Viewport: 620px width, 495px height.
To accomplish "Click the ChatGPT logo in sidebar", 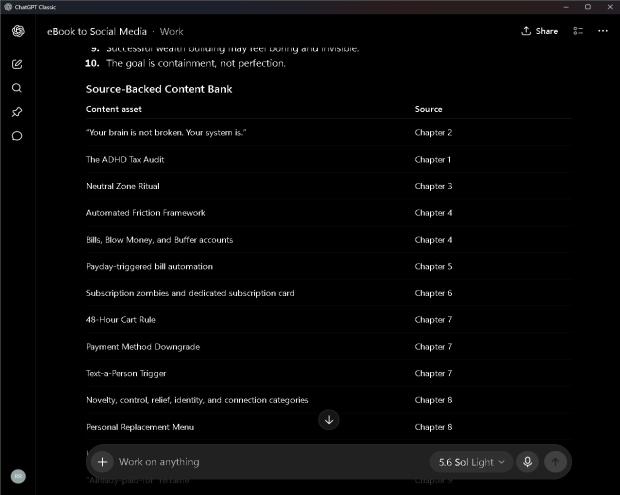I will (x=18, y=31).
